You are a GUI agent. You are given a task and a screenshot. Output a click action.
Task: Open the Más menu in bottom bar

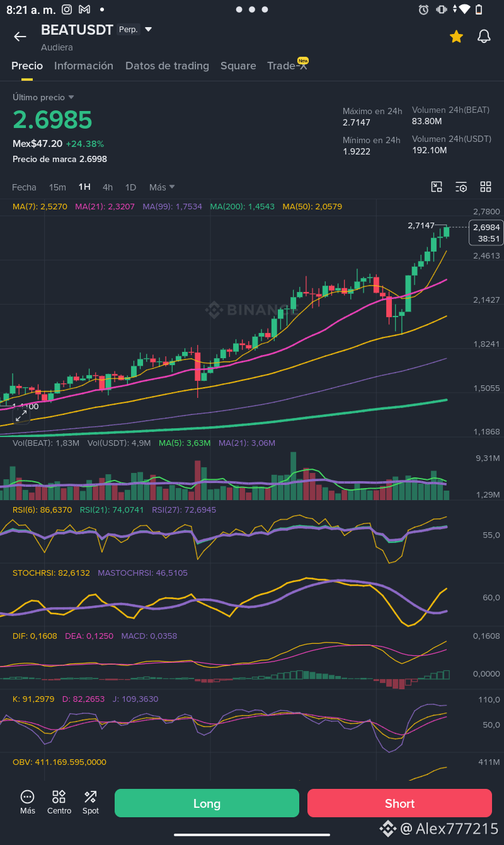point(27,802)
